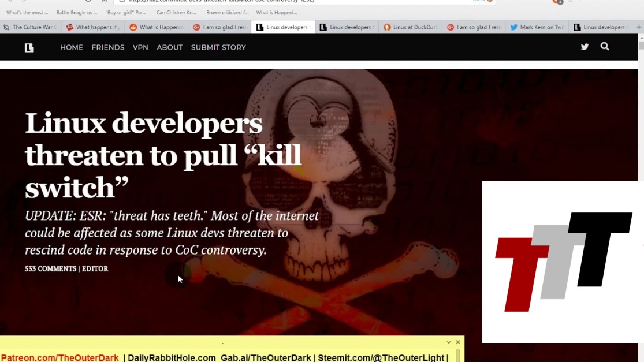Click the TTT logo overlay
Screen dimensions: 644x362
point(563,262)
